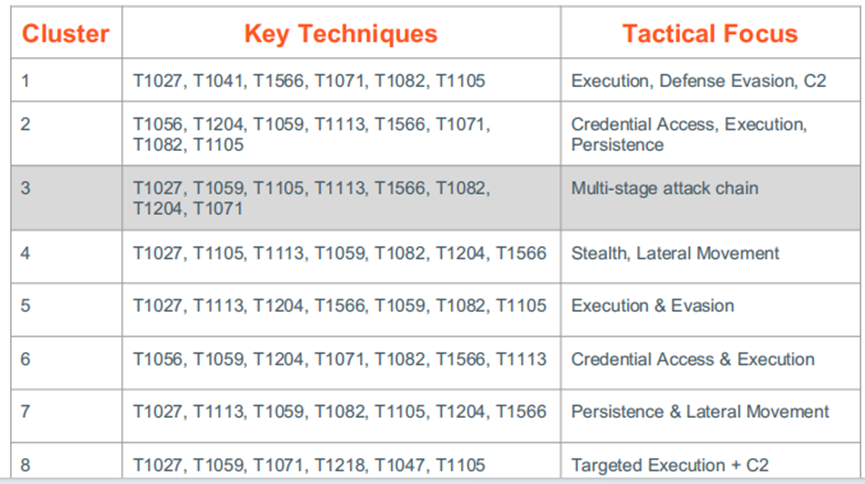Click "Multi-stage attack chain" cell
The image size is (865, 484).
coord(664,188)
